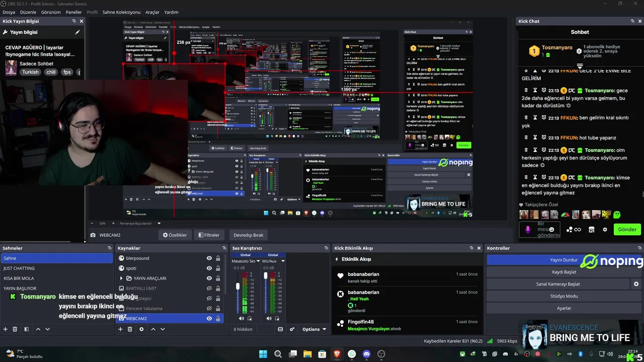The height and width of the screenshot is (362, 644).
Task: Hide the WEBCAM2 source with its eye icon
Action: click(209, 318)
